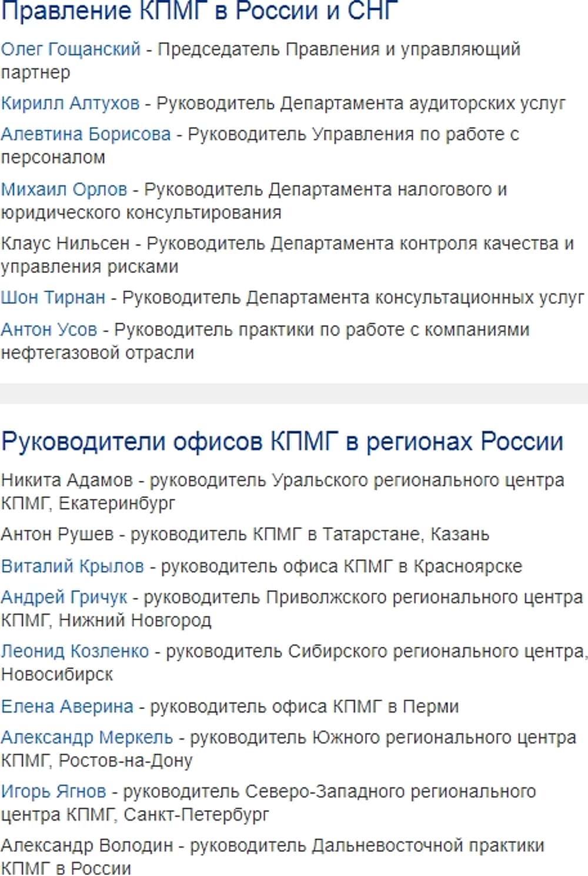The height and width of the screenshot is (876, 588).
Task: Open Алевтина Борисова's profile
Action: click(x=86, y=135)
